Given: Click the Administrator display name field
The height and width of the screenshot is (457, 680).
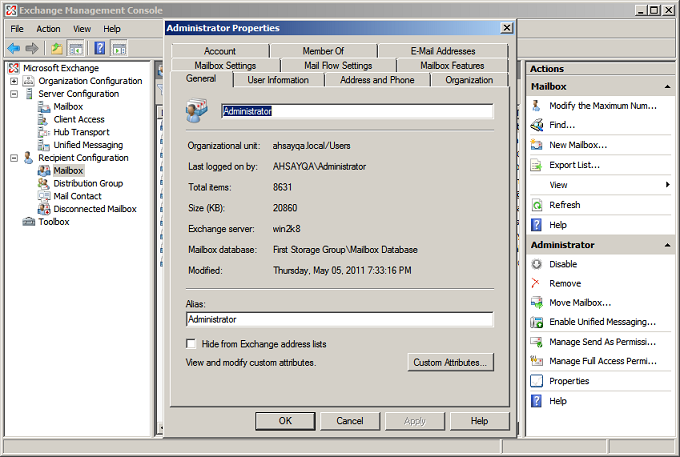Looking at the screenshot, I should click(x=357, y=111).
